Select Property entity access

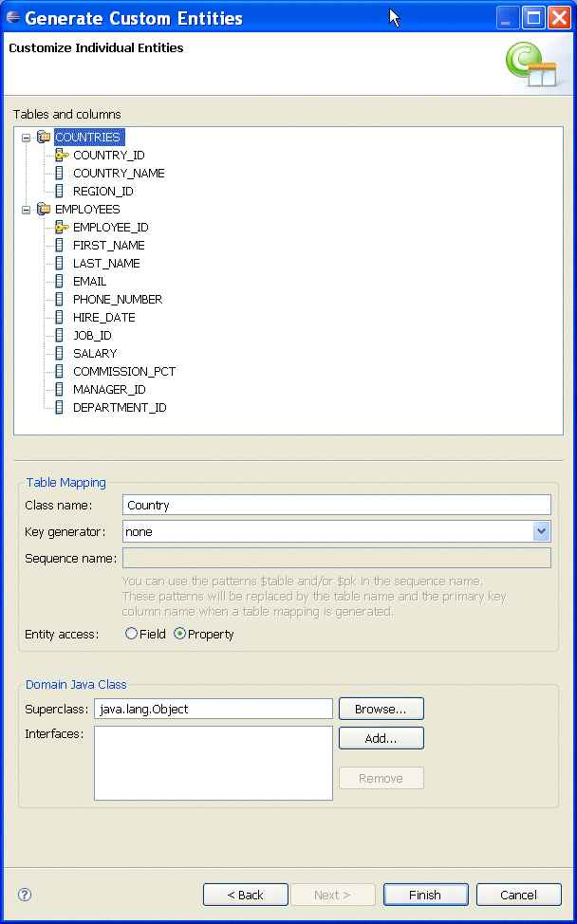[x=179, y=634]
